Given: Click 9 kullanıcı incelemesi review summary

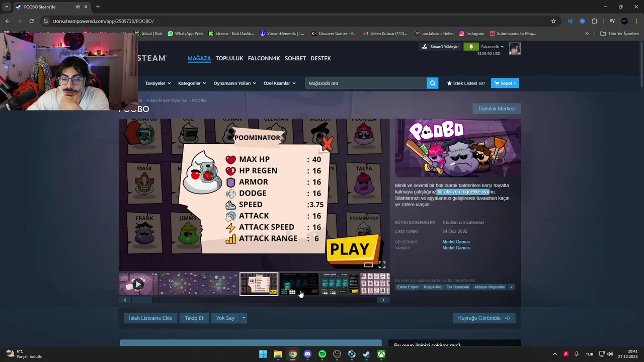Looking at the screenshot, I should 463,222.
